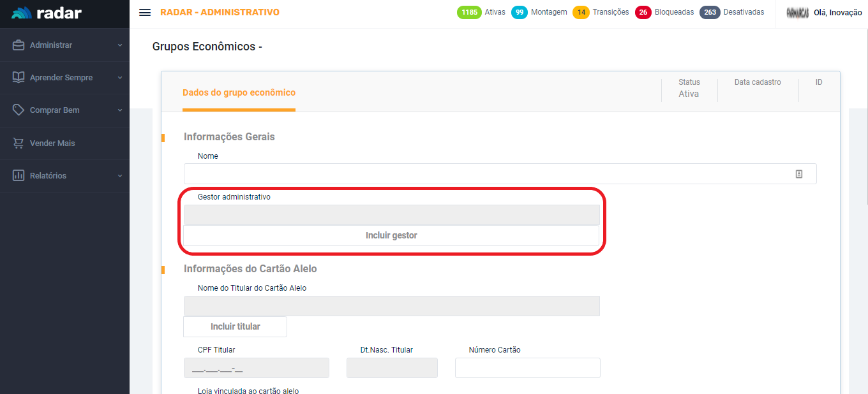Expand the Administrar menu chevron

pos(119,45)
